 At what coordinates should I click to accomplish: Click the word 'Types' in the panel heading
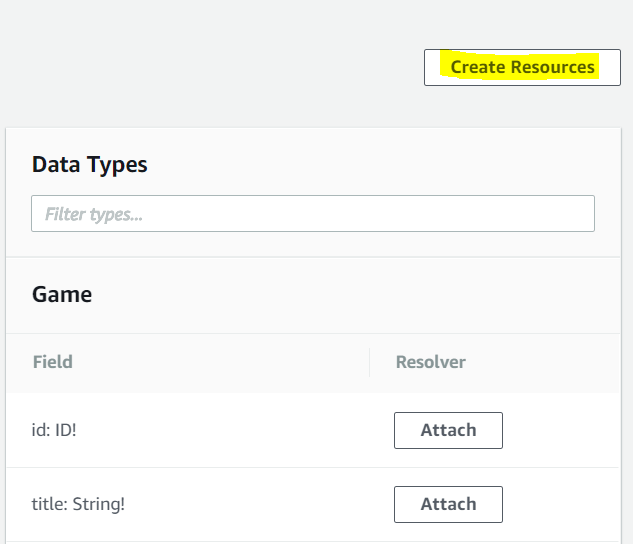pos(119,165)
